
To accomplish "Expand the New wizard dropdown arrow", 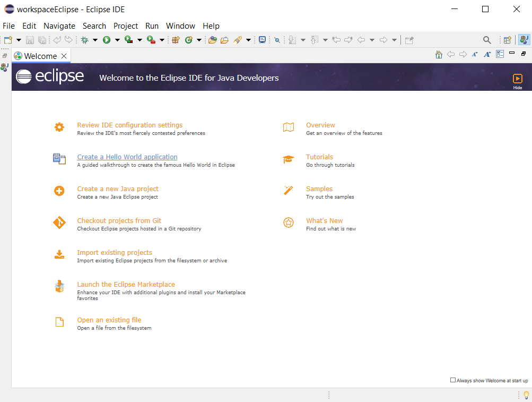I will tap(19, 40).
